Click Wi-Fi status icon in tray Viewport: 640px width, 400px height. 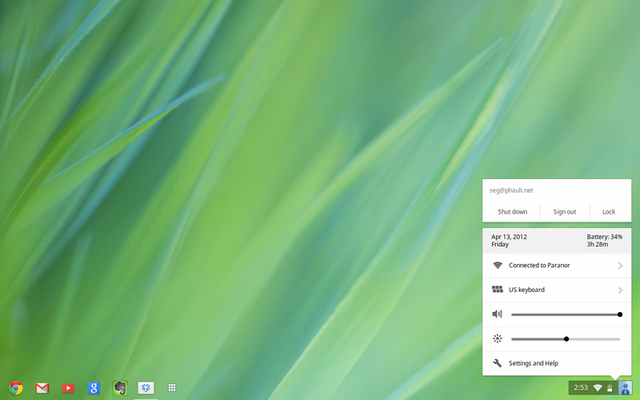tap(598, 388)
